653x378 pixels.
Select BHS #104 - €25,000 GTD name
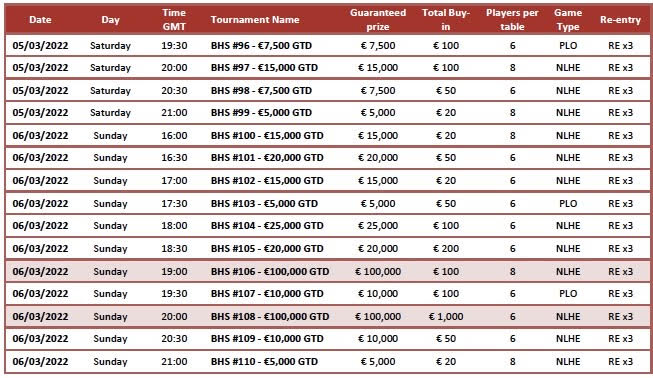point(267,226)
